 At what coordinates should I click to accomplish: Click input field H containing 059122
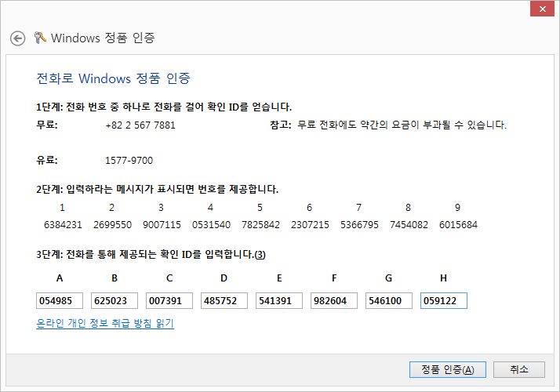point(444,300)
